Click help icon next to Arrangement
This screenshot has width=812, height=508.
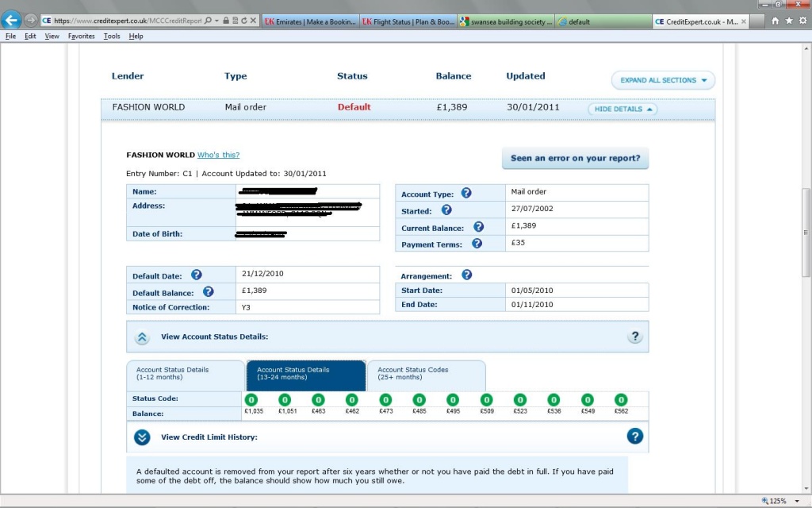click(466, 275)
